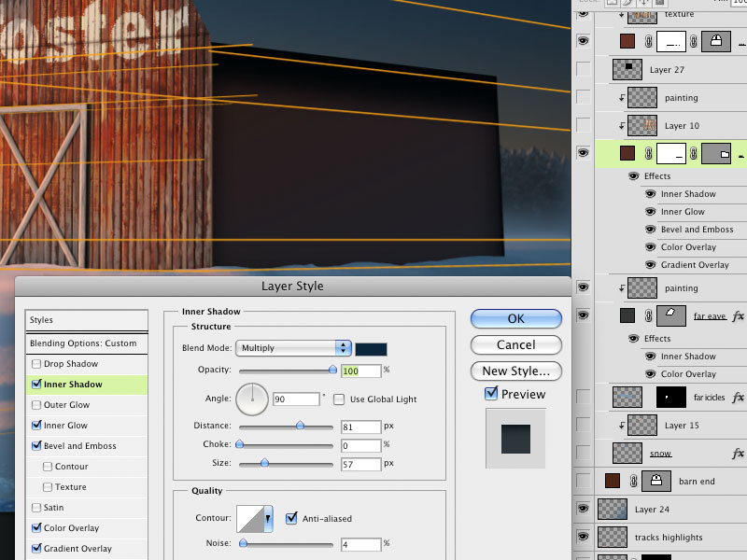Click the barn end vector mask thumbnail

pyautogui.click(x=656, y=481)
